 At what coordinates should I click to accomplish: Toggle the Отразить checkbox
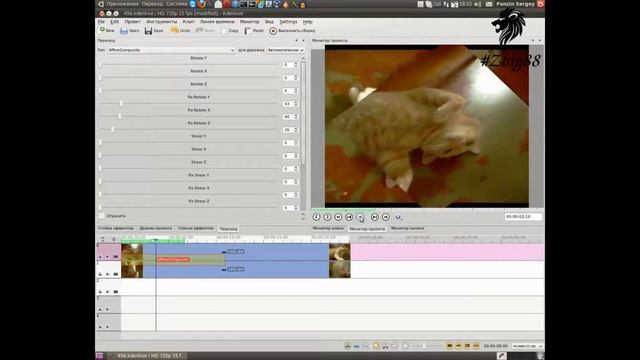pos(102,216)
